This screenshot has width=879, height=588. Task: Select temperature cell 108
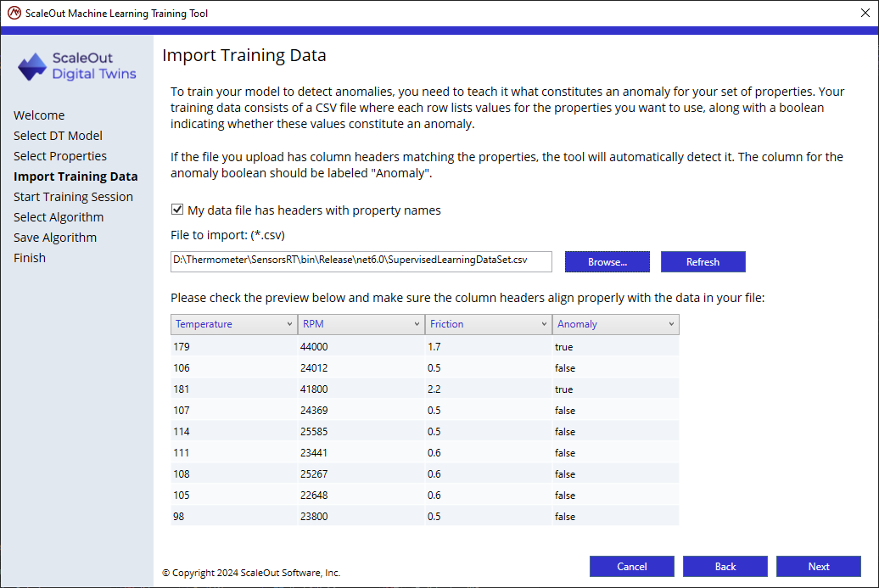click(x=234, y=474)
